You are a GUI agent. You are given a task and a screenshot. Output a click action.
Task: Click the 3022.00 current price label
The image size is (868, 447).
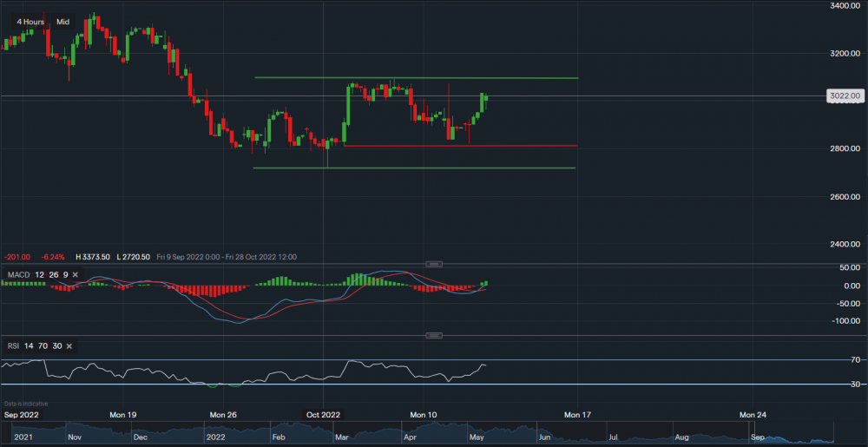tap(844, 95)
